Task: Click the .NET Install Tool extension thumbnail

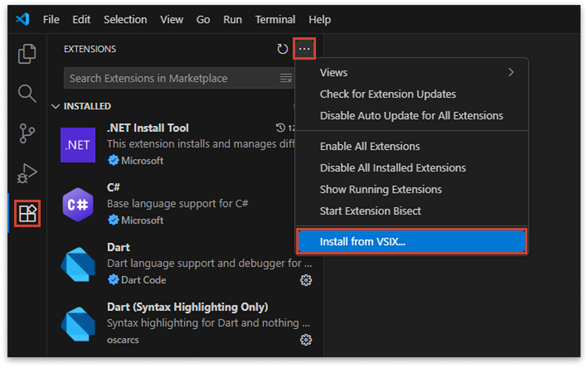Action: pos(78,145)
